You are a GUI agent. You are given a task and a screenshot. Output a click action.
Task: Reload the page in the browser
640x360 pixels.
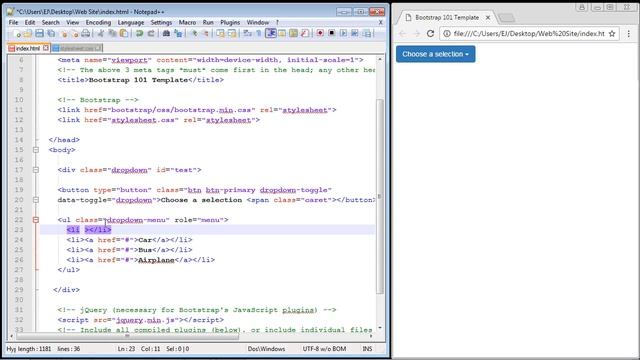coord(430,33)
